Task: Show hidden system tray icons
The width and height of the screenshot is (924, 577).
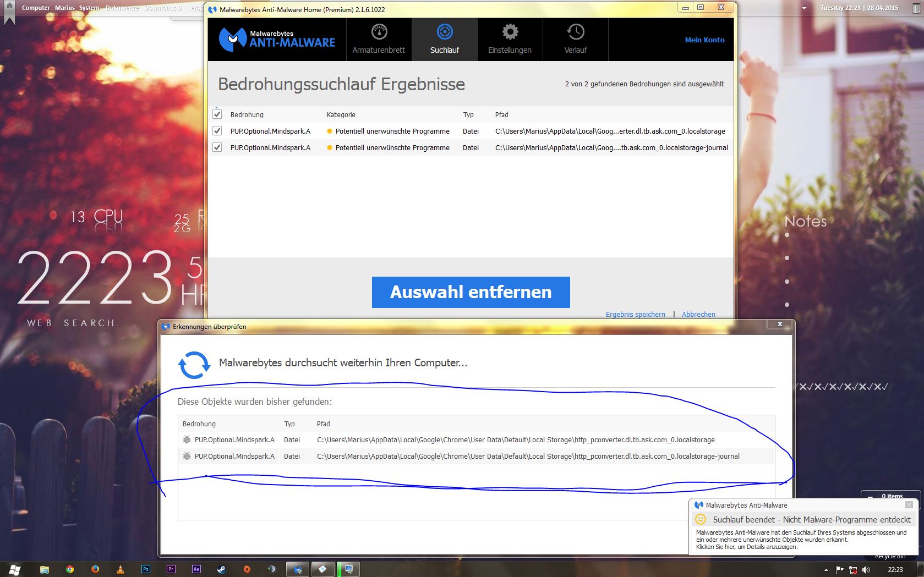Action: pos(825,570)
